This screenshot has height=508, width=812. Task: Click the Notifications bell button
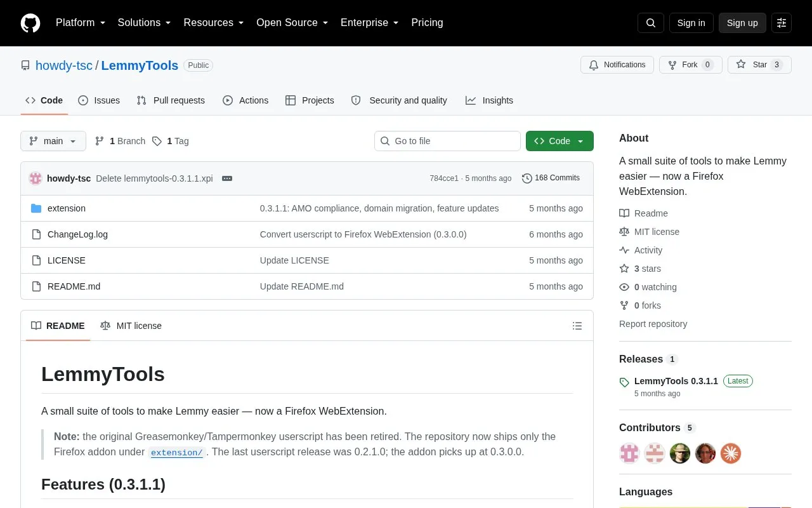(617, 65)
